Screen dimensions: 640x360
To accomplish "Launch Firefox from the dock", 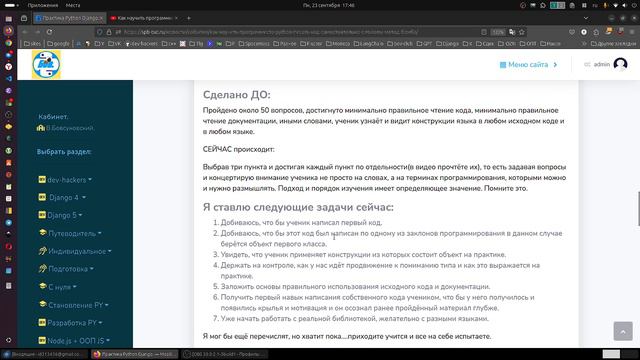I will click(x=9, y=31).
